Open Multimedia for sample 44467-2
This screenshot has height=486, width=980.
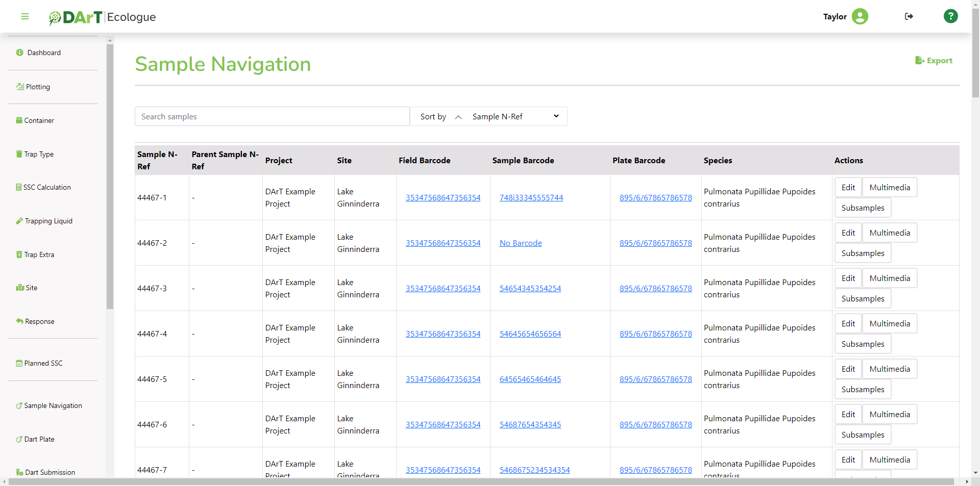pyautogui.click(x=890, y=233)
